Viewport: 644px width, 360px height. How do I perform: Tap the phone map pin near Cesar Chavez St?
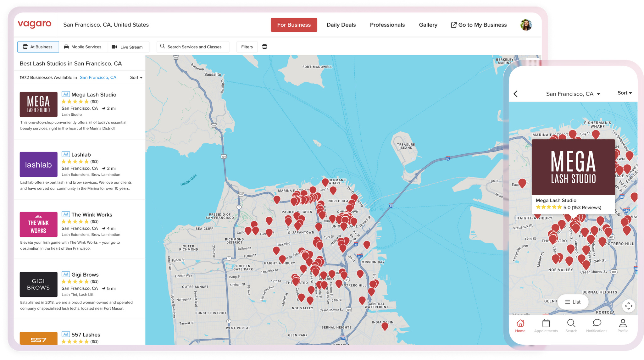pyautogui.click(x=586, y=265)
